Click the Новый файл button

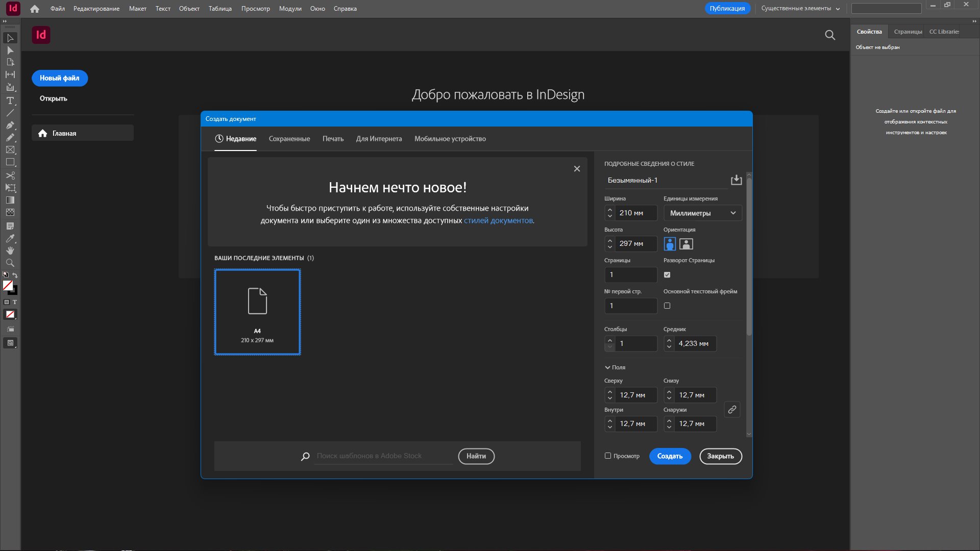coord(60,78)
